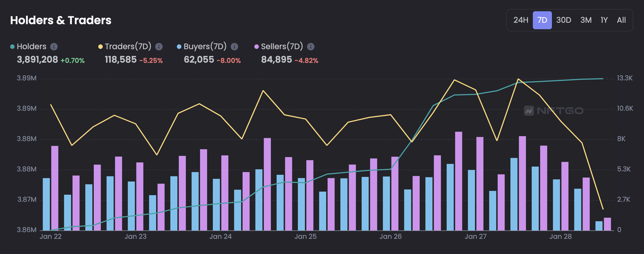
Task: Click the 3.87M left axis label
Action: click(27, 199)
